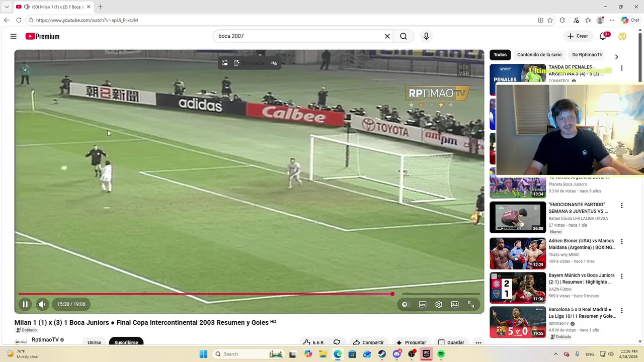The image size is (644, 362).
Task: Dislike the video with thumbs down
Action: [x=337, y=342]
